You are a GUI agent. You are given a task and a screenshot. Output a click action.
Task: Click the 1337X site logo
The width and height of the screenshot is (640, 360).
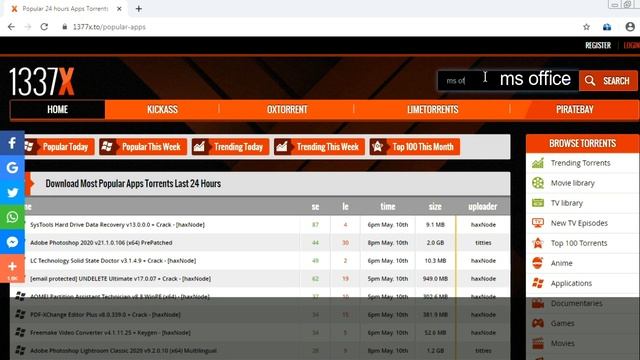coord(42,82)
